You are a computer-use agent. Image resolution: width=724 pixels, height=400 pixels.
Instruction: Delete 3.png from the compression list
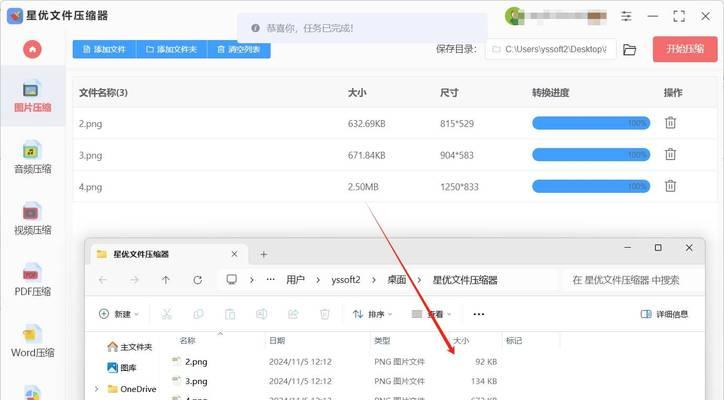[x=670, y=154]
